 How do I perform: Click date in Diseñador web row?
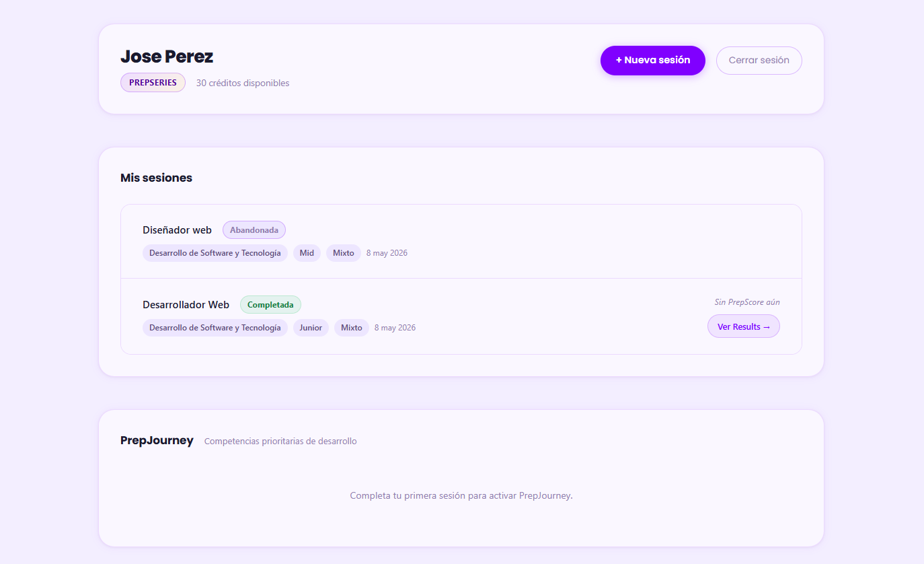tap(387, 253)
